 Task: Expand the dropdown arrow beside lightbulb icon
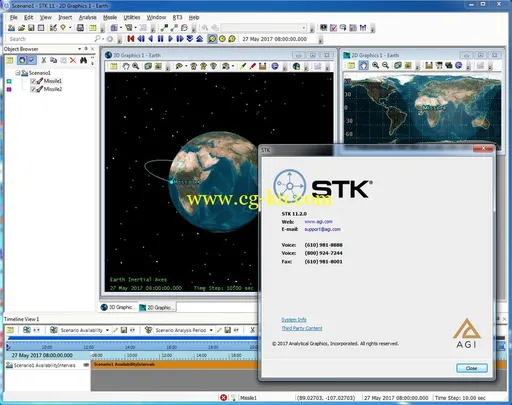point(70,28)
